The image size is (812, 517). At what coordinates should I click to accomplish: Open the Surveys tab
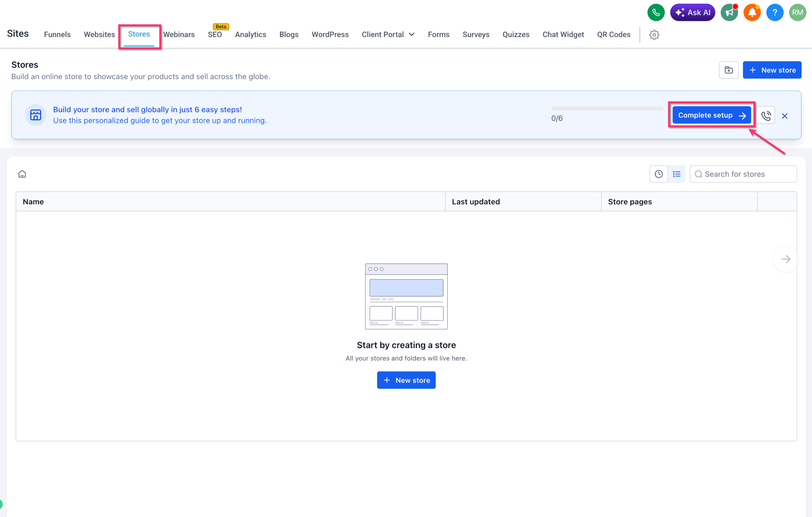pos(476,34)
